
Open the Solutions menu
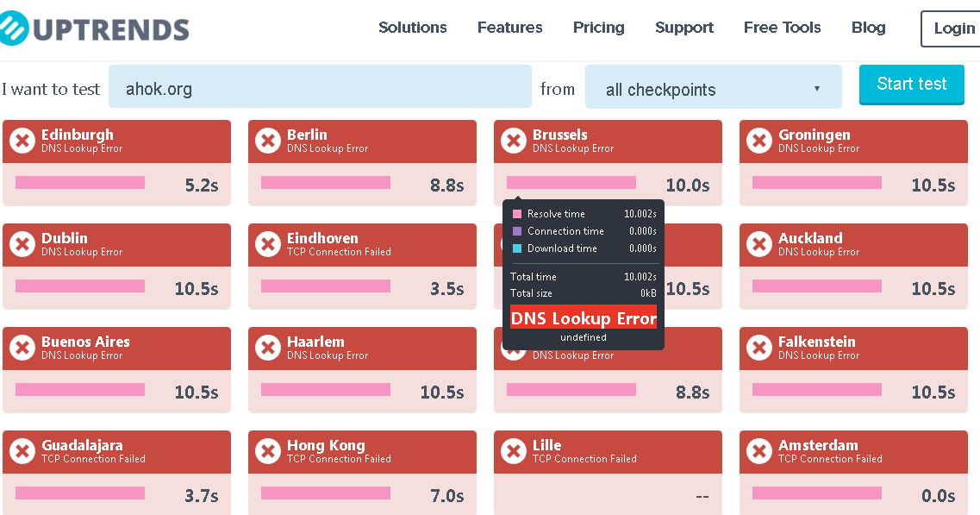pos(413,28)
